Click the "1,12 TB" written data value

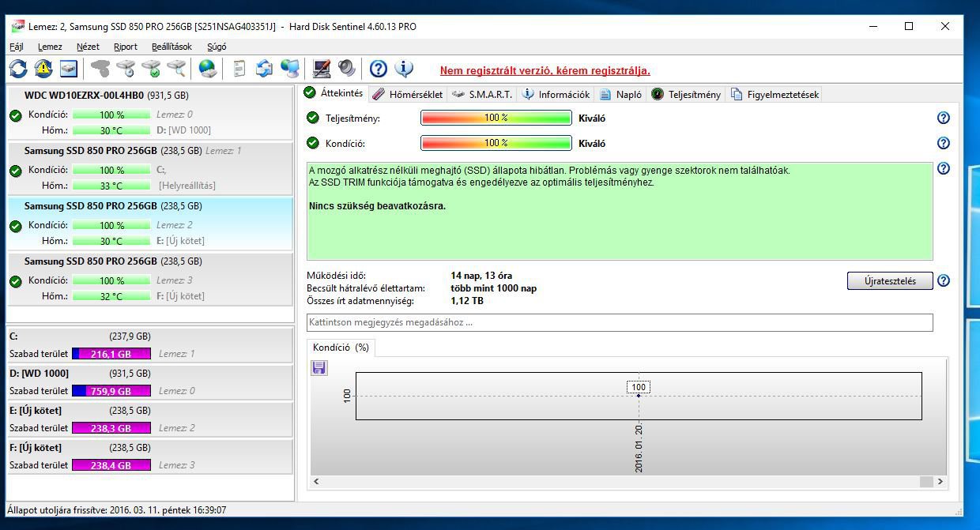[x=467, y=301]
